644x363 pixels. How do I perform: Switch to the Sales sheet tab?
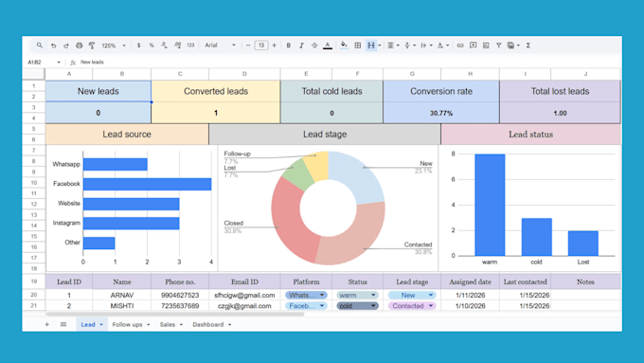tap(170, 324)
